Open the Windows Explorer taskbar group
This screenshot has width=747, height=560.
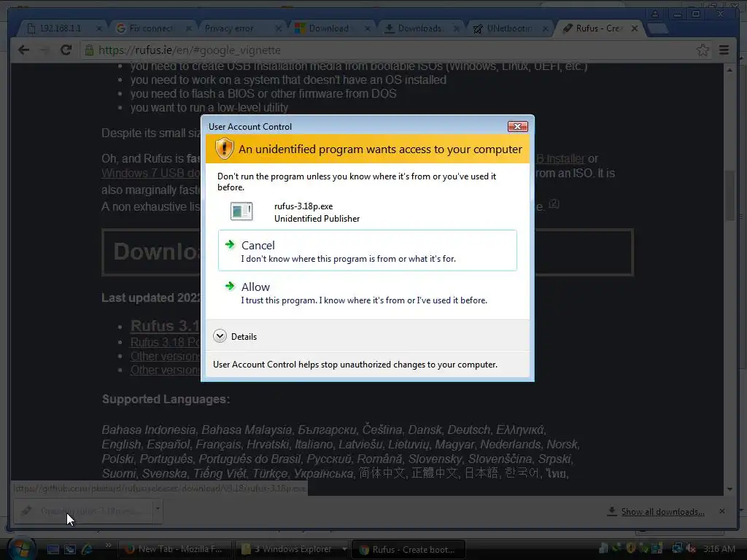click(x=292, y=549)
